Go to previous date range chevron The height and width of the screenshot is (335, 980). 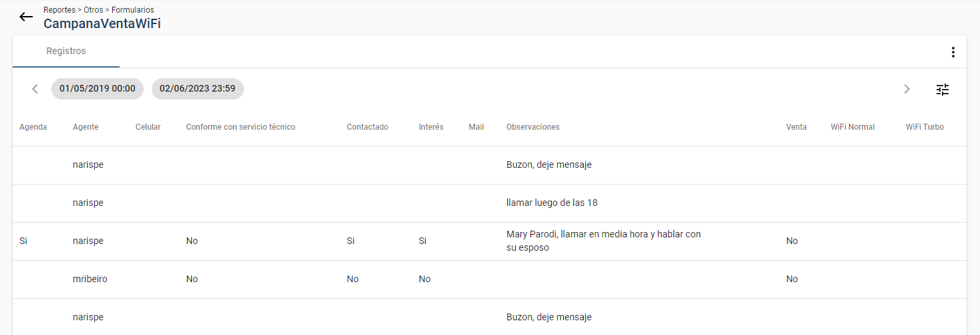tap(35, 89)
